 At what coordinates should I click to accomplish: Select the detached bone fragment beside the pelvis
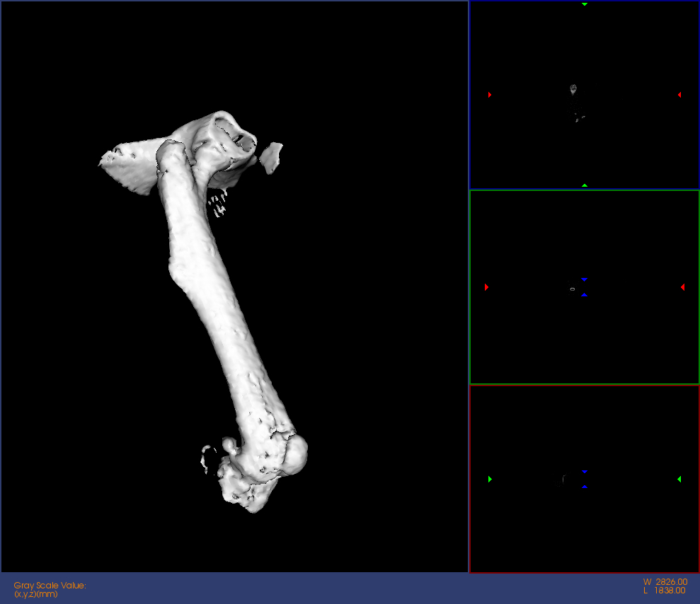tap(271, 156)
